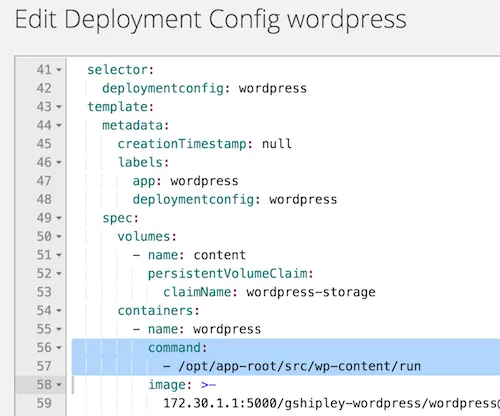Click 'deploymentconfig: wordpress' on line 42
Viewport: 500px width, 416px height.
(x=204, y=89)
